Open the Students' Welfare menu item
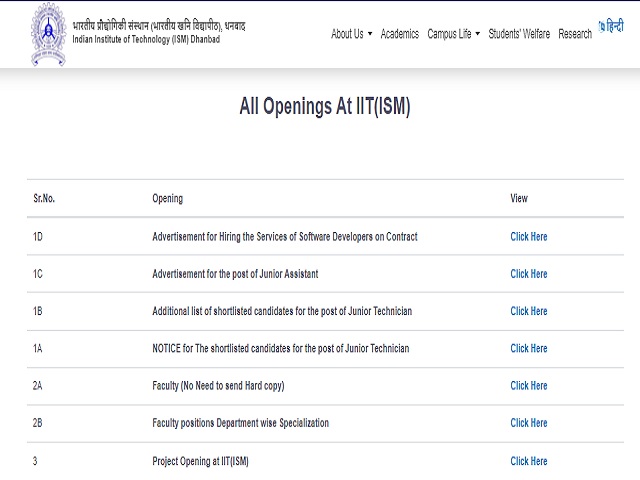 point(519,34)
